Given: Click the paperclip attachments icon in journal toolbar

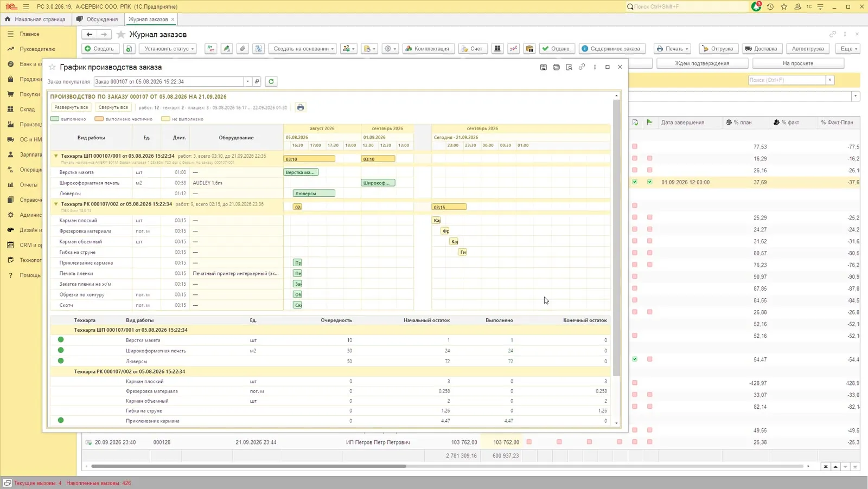Looking at the screenshot, I should click(242, 48).
